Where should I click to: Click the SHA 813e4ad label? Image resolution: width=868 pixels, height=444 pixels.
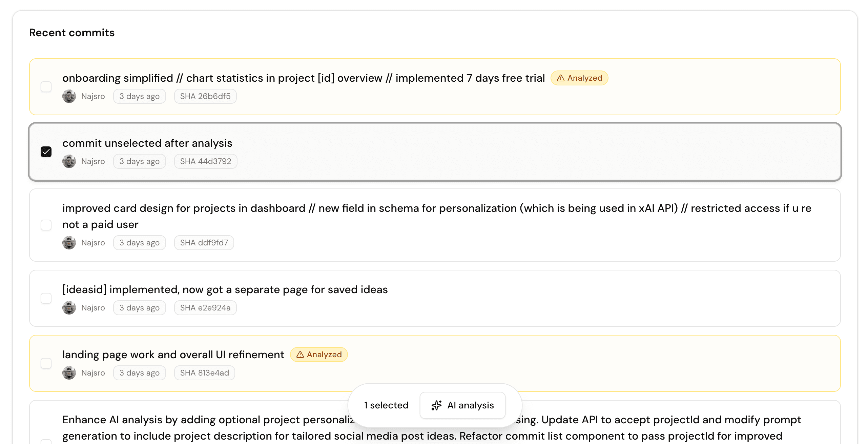click(204, 373)
